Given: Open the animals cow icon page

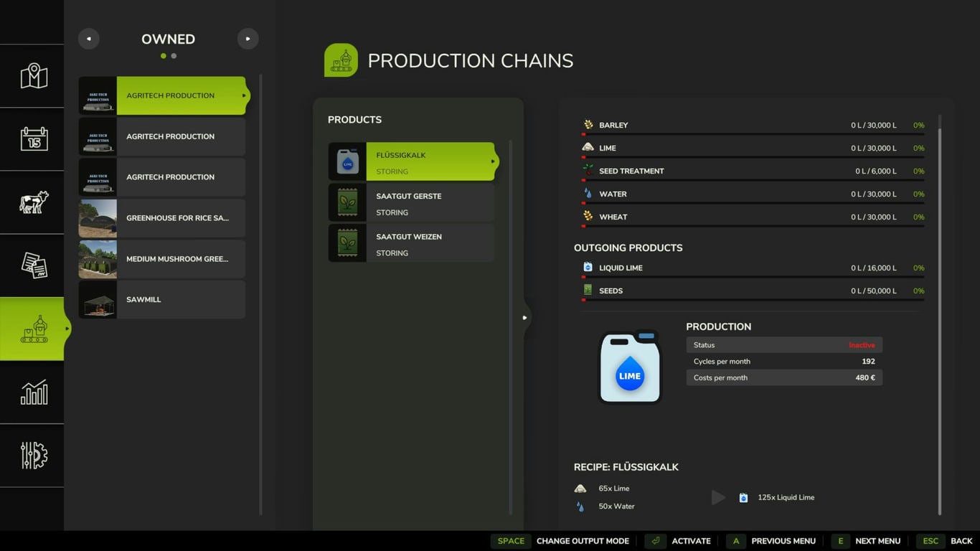Looking at the screenshot, I should click(x=34, y=202).
